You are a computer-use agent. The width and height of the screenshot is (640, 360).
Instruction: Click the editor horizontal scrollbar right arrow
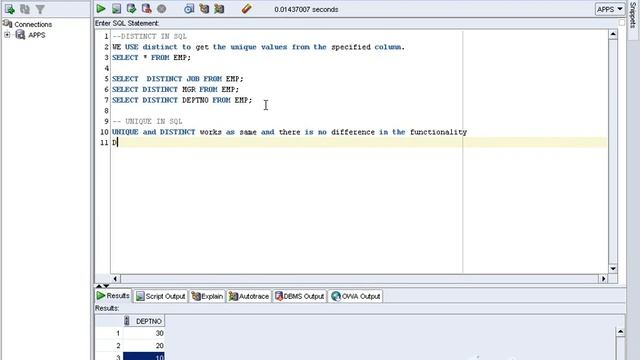603,279
